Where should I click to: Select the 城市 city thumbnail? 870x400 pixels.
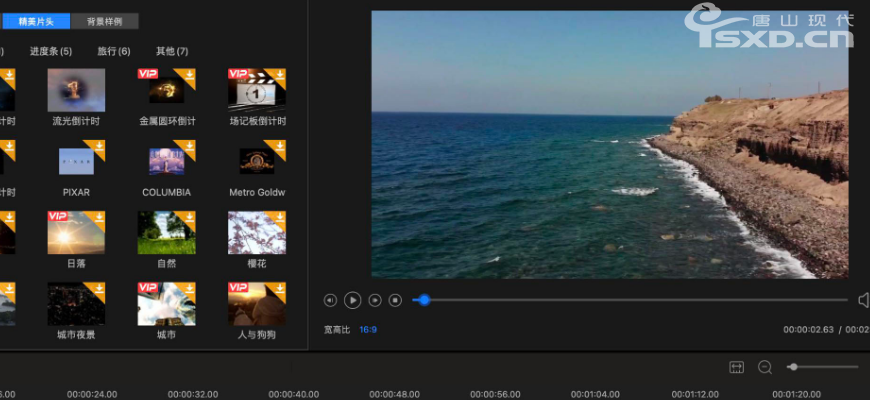click(x=166, y=304)
